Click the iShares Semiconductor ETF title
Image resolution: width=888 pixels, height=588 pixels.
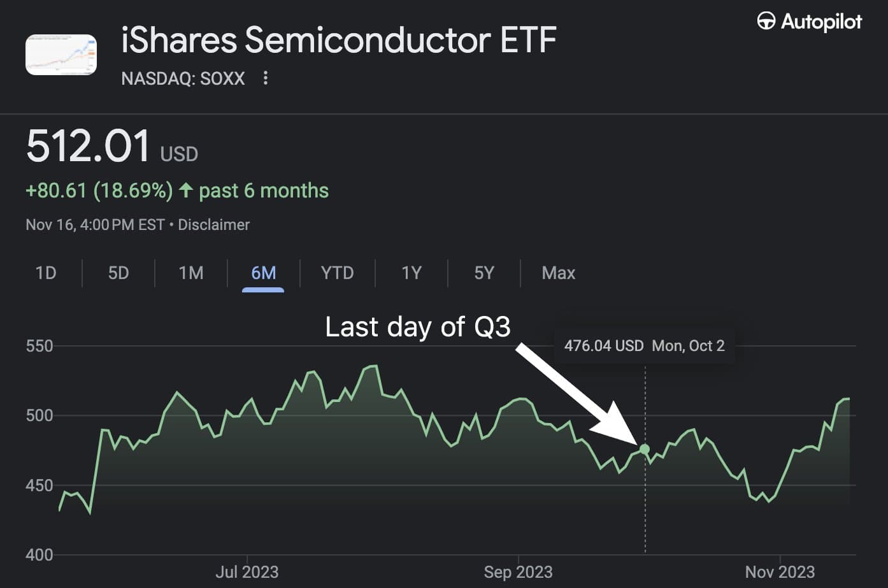coord(338,39)
